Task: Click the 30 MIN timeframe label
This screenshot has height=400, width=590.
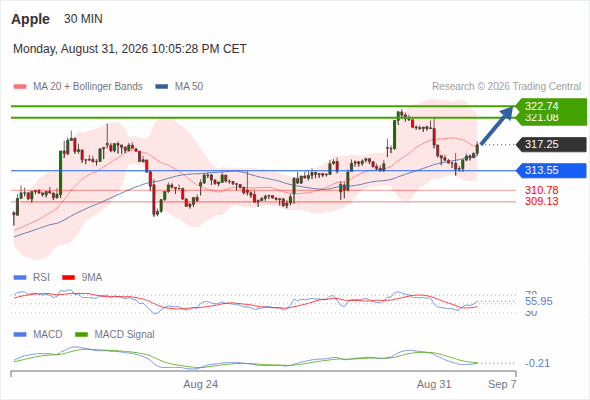Action: (x=83, y=19)
